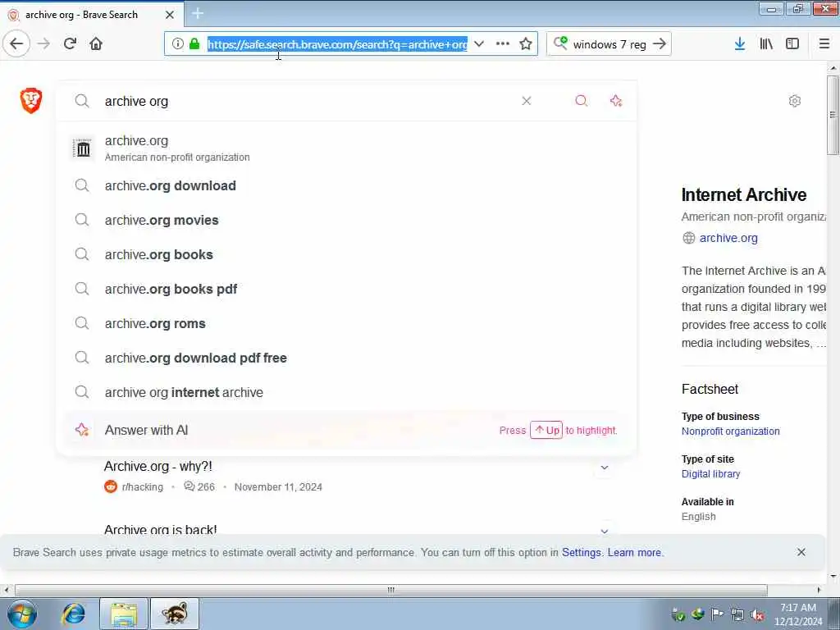Open the browser home page
This screenshot has width=840, height=630.
coord(96,43)
